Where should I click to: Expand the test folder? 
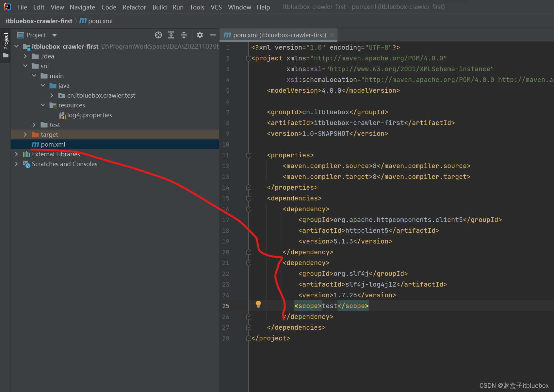34,125
